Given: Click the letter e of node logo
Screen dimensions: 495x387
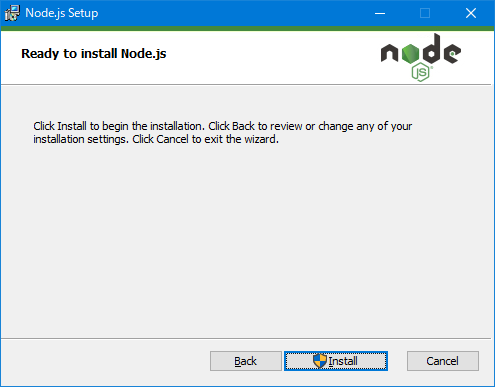Looking at the screenshot, I should pyautogui.click(x=452, y=53).
